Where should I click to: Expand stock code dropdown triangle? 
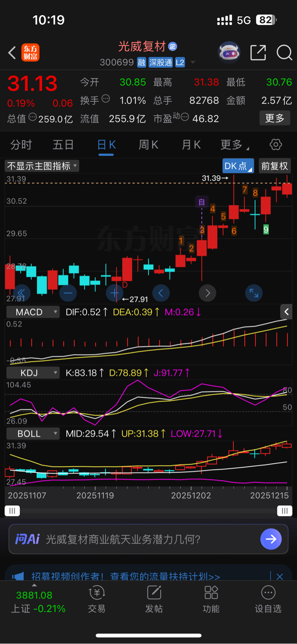pos(193,62)
